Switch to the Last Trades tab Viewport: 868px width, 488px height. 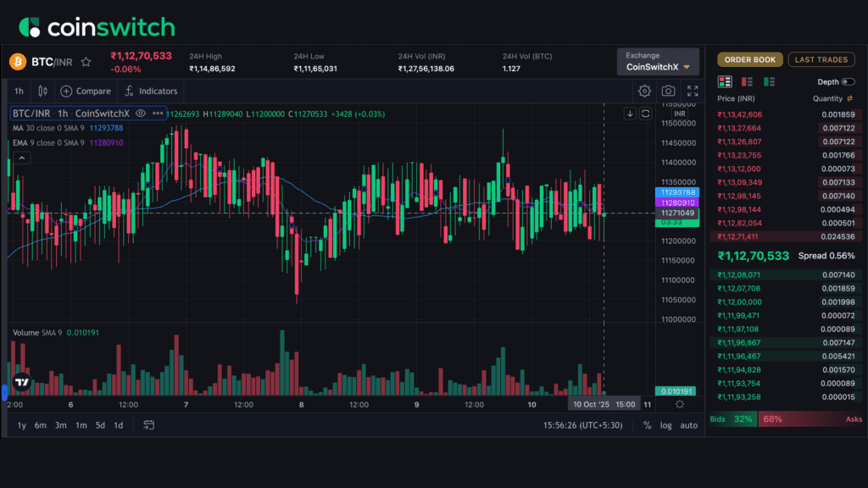pos(821,59)
